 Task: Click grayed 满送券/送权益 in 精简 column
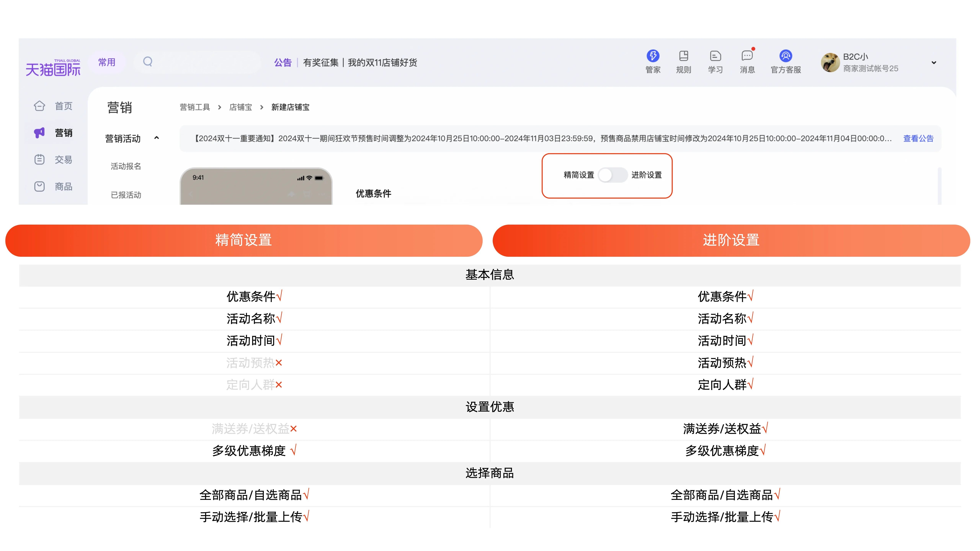(x=251, y=429)
